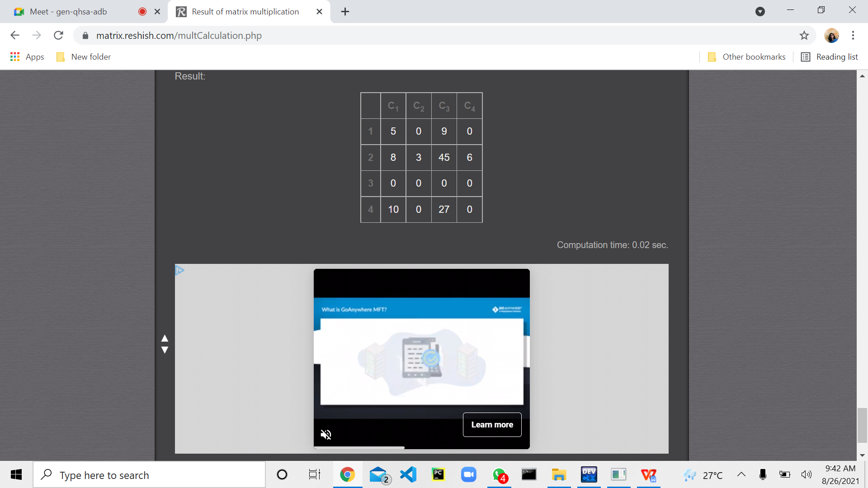Unmute the ad video sound
This screenshot has height=488, width=868.
pos(326,435)
